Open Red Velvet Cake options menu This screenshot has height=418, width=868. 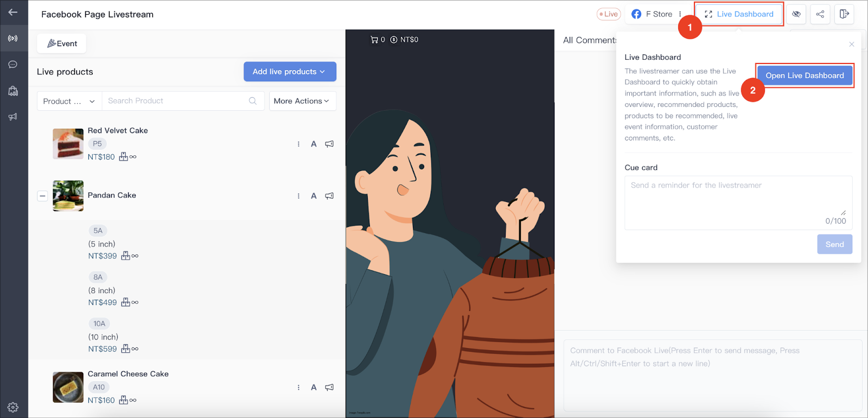[x=298, y=144]
